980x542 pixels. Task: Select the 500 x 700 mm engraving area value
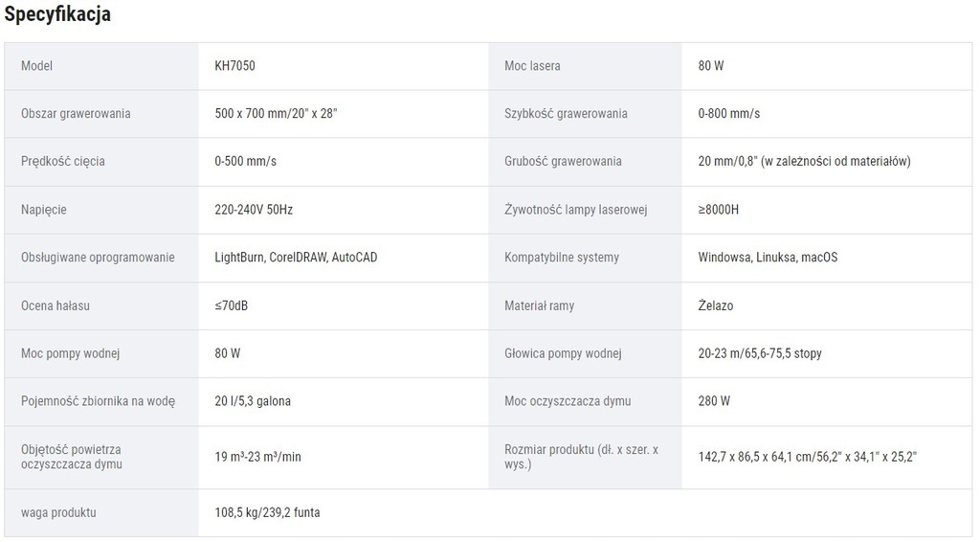pyautogui.click(x=276, y=114)
